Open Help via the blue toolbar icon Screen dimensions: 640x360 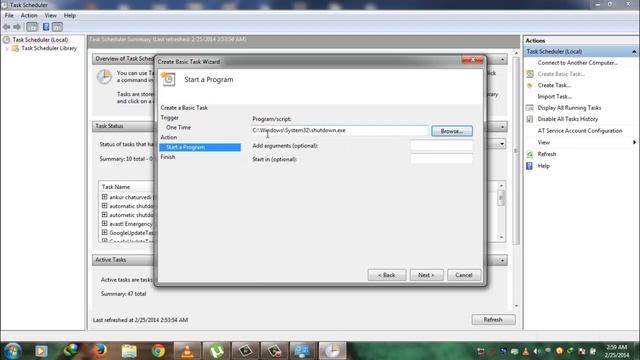(46, 27)
